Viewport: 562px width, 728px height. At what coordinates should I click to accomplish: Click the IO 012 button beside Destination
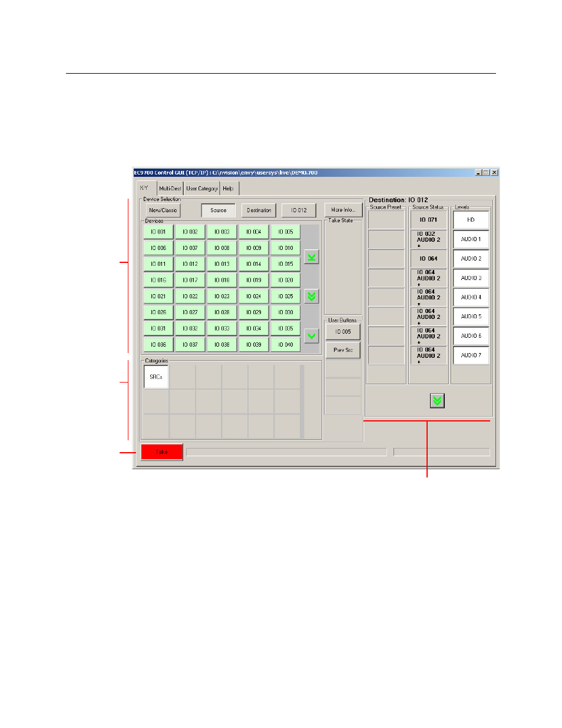tap(299, 210)
